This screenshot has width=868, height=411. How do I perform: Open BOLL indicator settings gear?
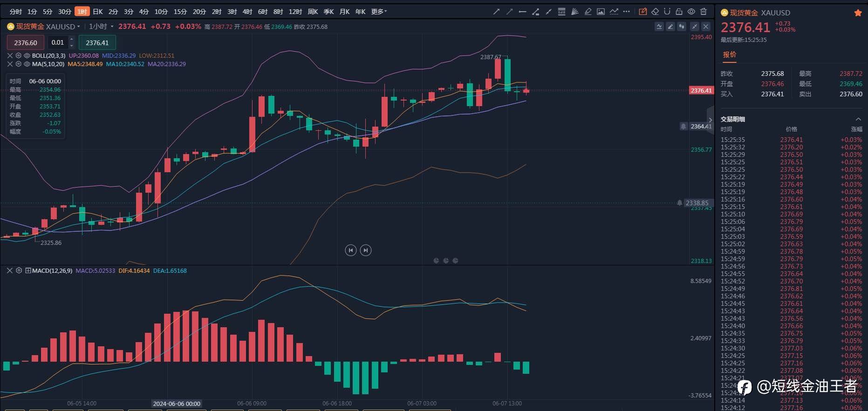(x=19, y=55)
